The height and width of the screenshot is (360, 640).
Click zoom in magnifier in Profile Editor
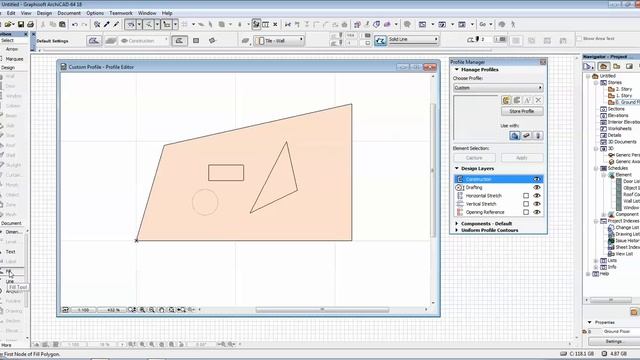[x=142, y=310]
